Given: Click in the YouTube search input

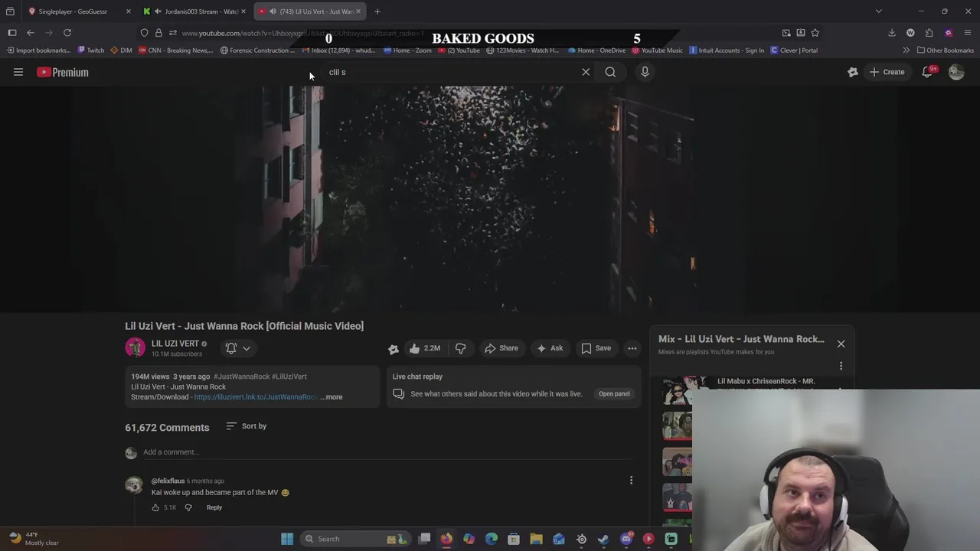Looking at the screenshot, I should 452,72.
